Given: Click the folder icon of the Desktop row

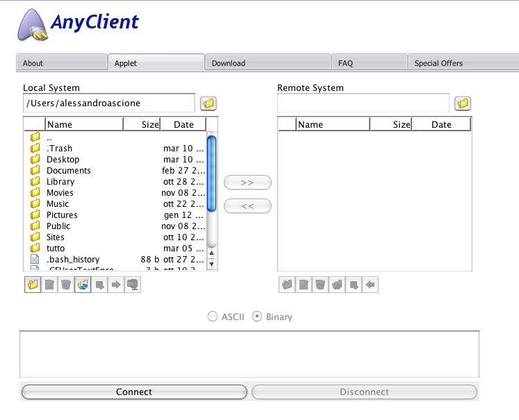Looking at the screenshot, I should (35, 160).
